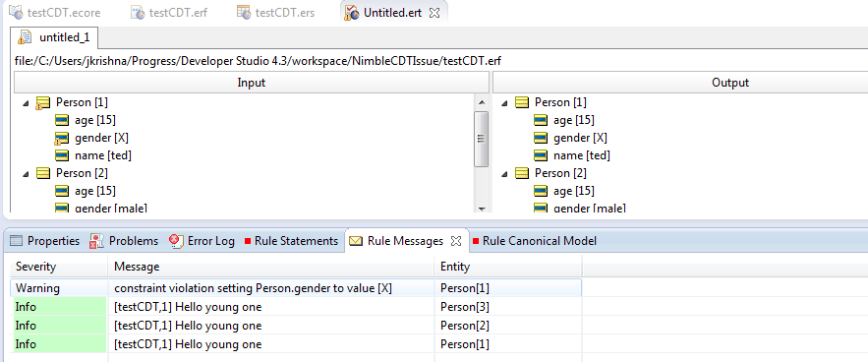Screen dimensions: 868x362
Task: Collapse Person [2] in Input tree
Action: click(x=26, y=173)
